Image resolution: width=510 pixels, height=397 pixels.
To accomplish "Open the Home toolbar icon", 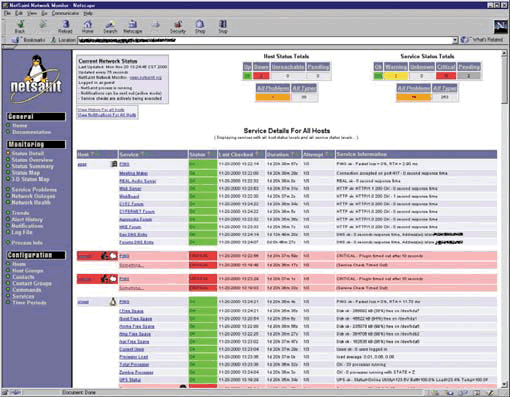I will [x=88, y=26].
